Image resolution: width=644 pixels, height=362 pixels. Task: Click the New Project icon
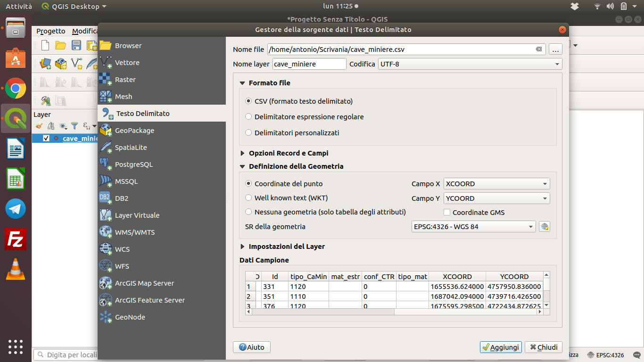coord(44,45)
